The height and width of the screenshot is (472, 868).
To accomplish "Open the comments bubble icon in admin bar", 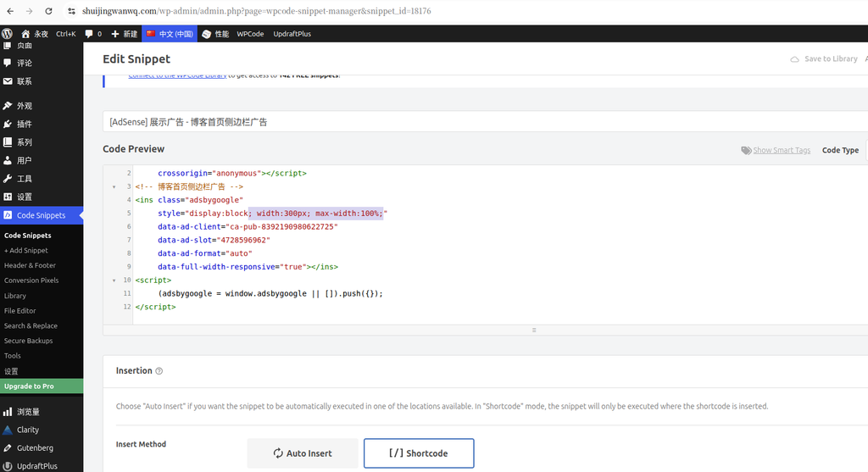I will point(93,34).
